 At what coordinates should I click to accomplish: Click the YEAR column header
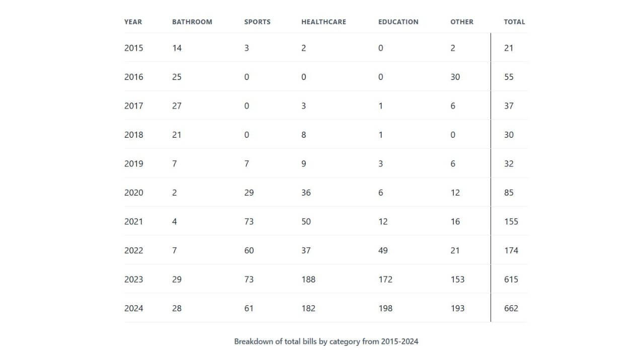pyautogui.click(x=133, y=22)
